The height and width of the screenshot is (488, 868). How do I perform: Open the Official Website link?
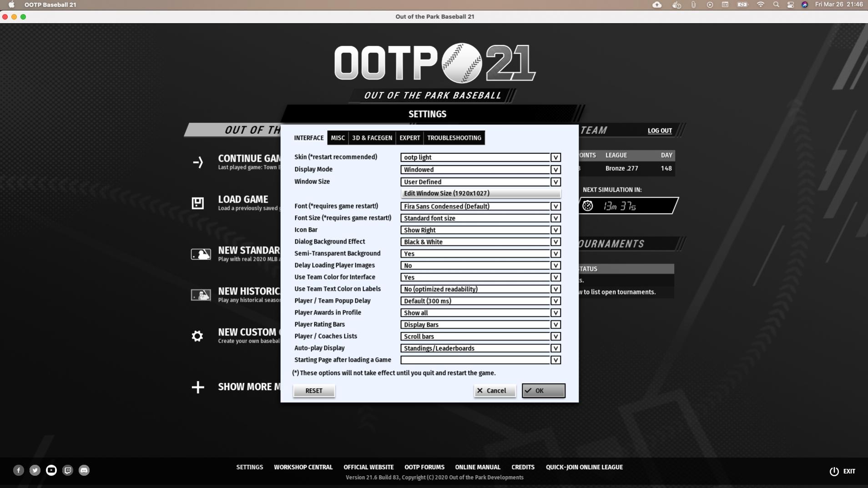click(368, 468)
